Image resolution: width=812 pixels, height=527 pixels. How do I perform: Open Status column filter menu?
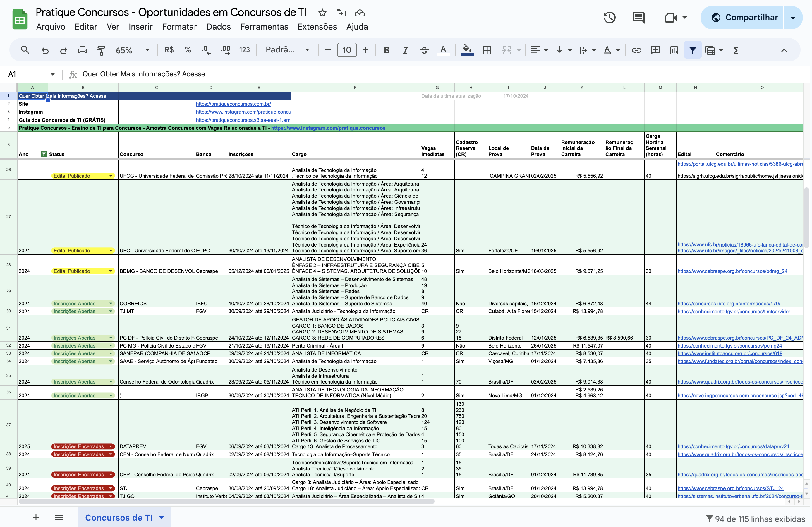pos(114,154)
